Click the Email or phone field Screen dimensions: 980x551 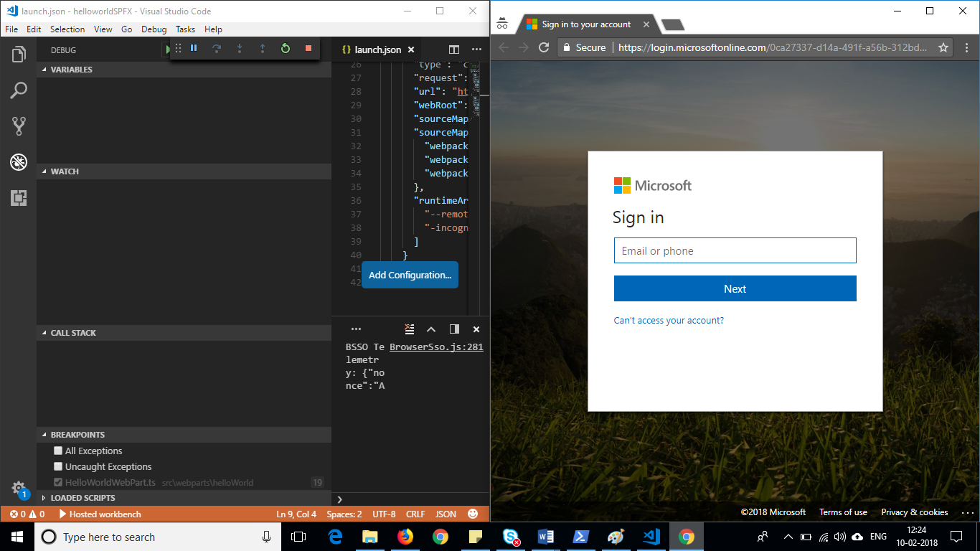point(735,250)
